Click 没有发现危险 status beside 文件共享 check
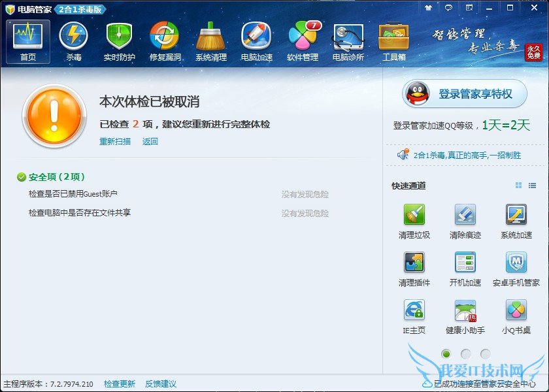The image size is (549, 392). pyautogui.click(x=305, y=213)
